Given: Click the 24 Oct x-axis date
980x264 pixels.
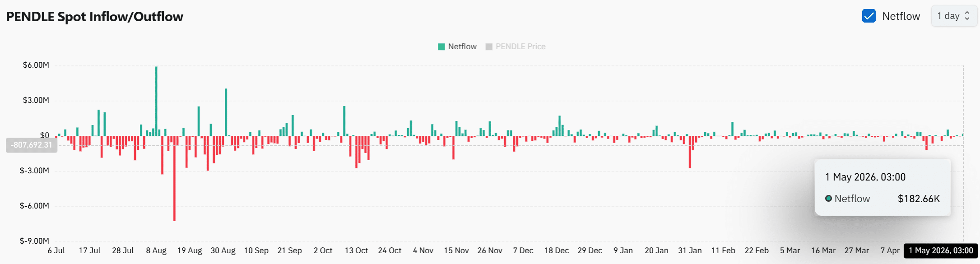Looking at the screenshot, I should pyautogui.click(x=390, y=250).
